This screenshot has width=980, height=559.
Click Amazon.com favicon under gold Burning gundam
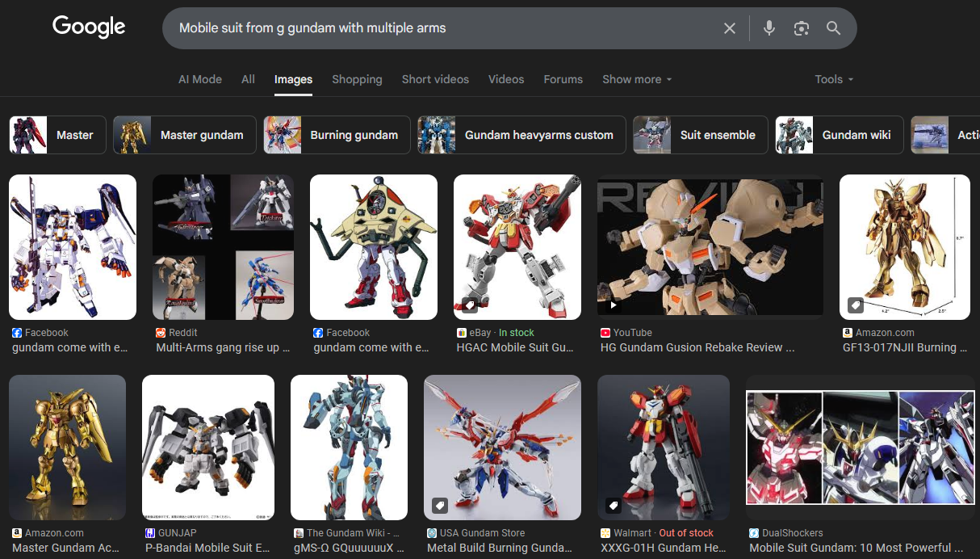848,333
